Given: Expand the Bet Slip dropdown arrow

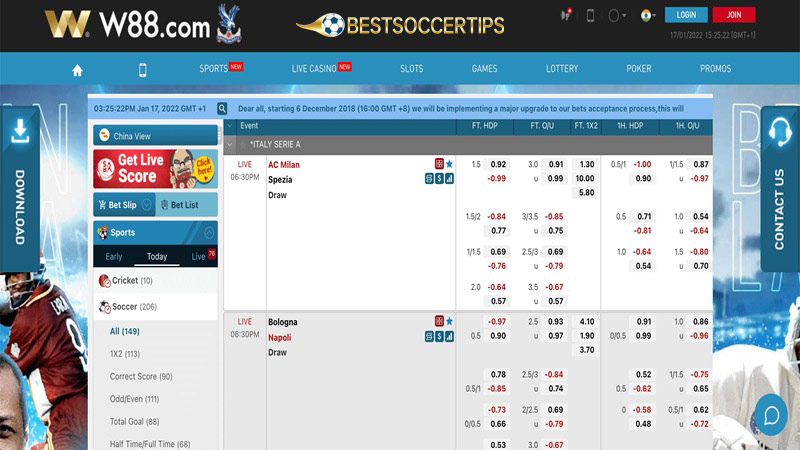Looking at the screenshot, I should [x=147, y=205].
